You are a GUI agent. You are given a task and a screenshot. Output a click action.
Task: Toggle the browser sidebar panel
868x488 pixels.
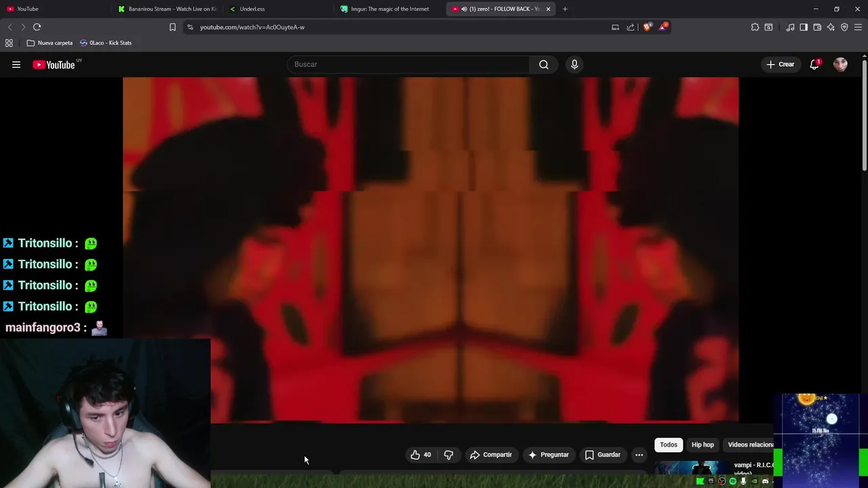point(804,27)
